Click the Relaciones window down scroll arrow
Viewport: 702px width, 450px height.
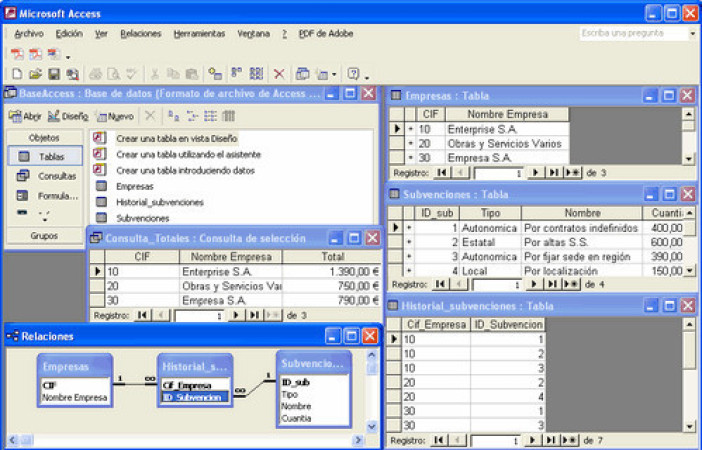tap(372, 427)
